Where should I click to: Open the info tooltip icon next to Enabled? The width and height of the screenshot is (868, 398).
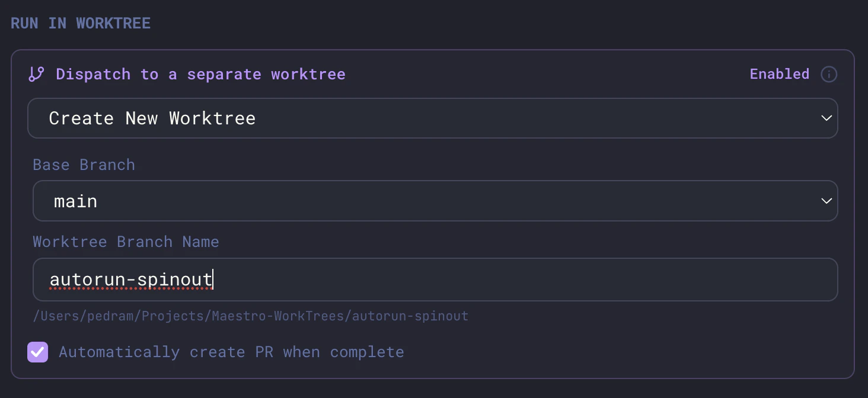[x=829, y=74]
